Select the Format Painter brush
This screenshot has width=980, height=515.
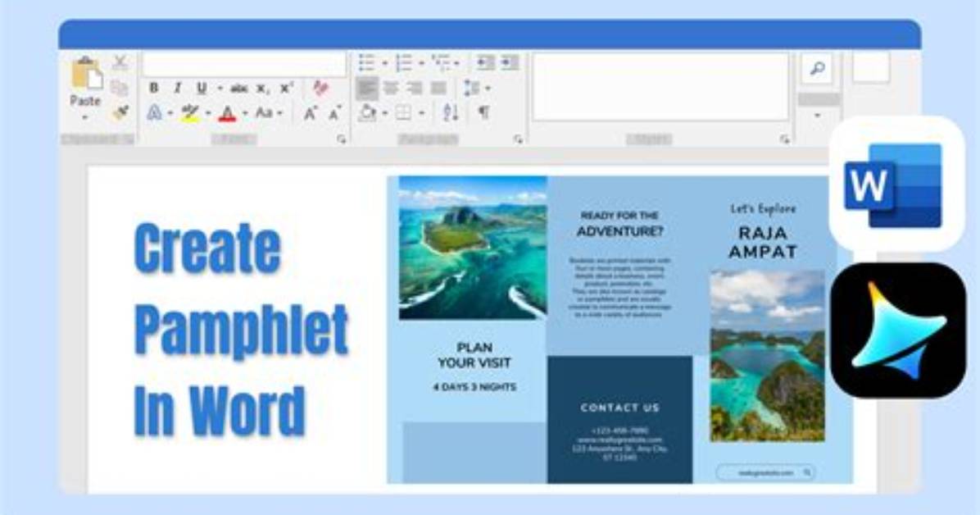[x=120, y=112]
